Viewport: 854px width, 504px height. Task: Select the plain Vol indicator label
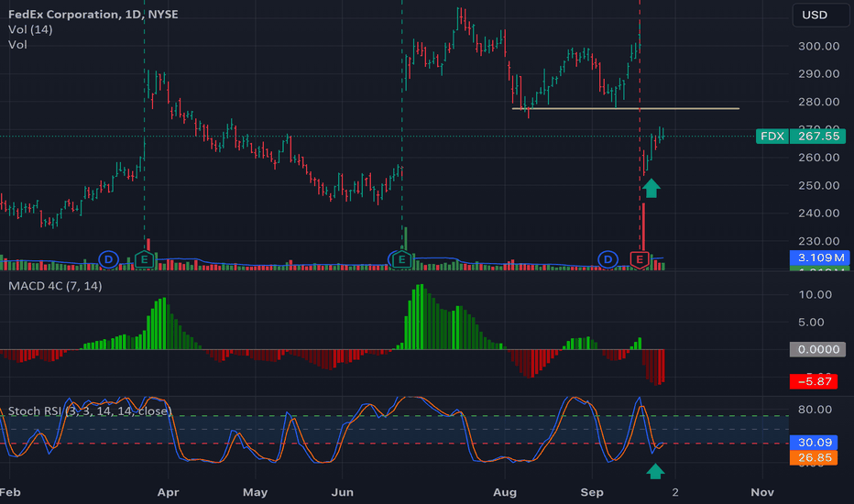coord(17,45)
